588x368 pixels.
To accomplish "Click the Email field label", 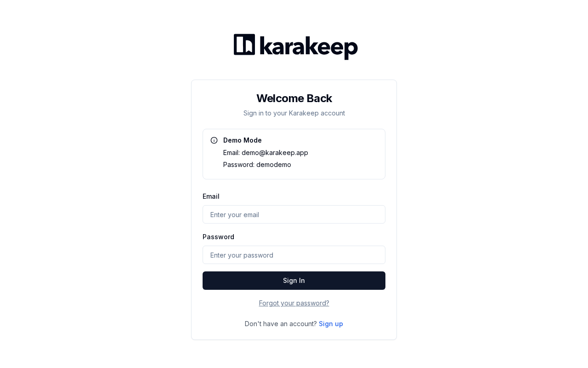I will tap(211, 196).
